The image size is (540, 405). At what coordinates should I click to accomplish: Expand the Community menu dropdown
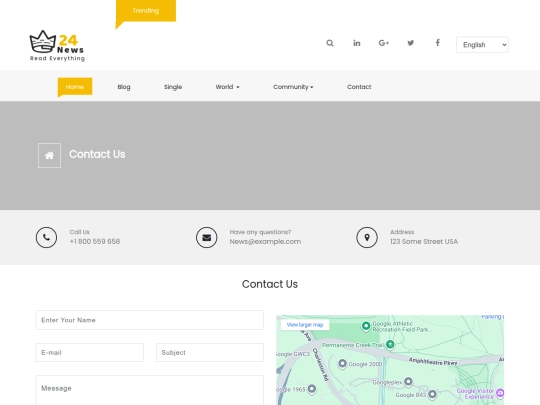pyautogui.click(x=293, y=87)
